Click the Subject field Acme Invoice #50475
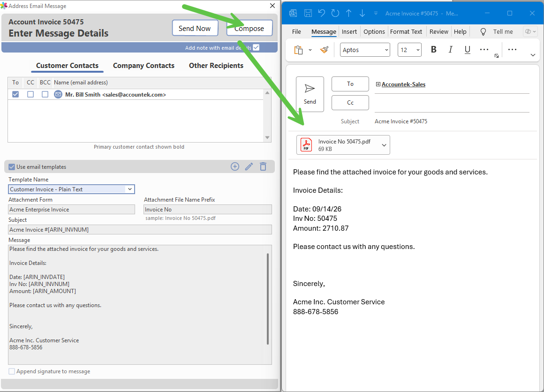Viewport: 544px width, 392px height. (x=400, y=121)
